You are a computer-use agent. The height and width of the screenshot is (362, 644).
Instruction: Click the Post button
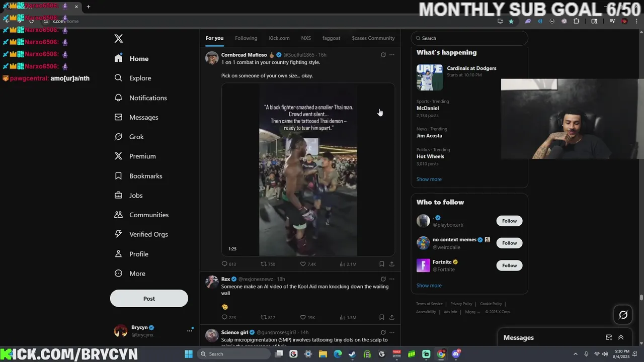pos(149,298)
